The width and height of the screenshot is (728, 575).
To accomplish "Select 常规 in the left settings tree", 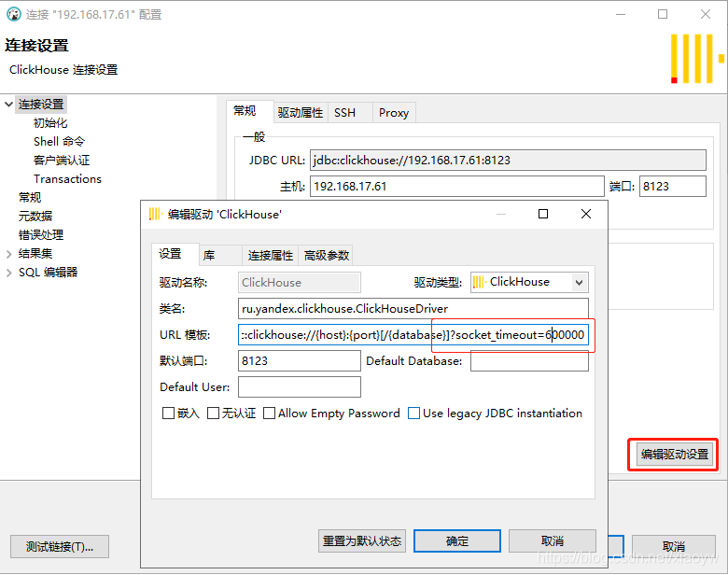I will click(x=30, y=197).
